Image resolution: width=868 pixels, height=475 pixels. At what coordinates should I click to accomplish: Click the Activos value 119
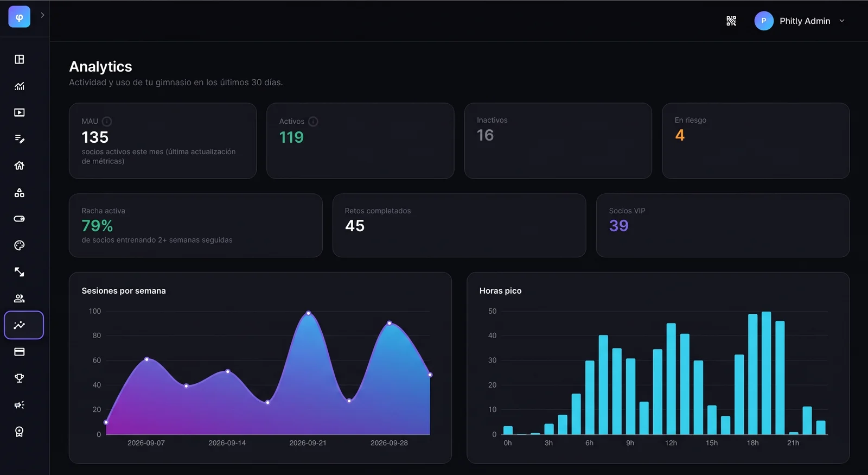click(x=291, y=137)
